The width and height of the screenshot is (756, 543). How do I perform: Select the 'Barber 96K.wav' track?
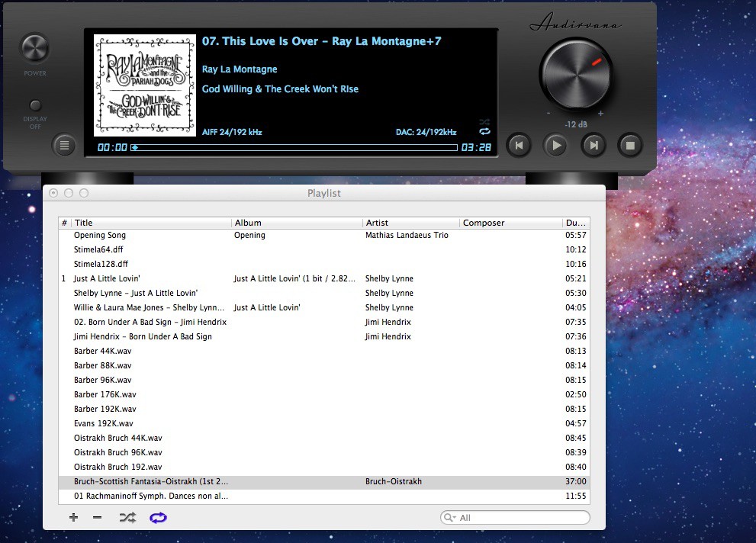pyautogui.click(x=324, y=380)
